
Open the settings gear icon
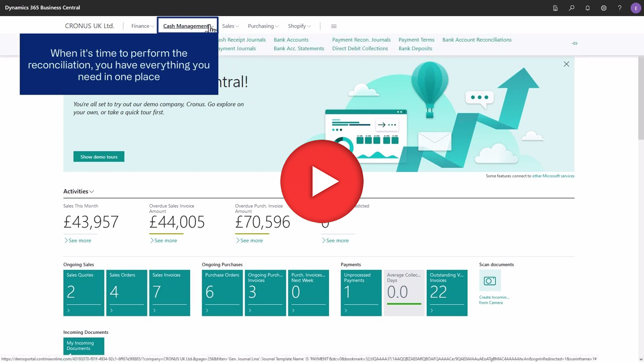[x=604, y=8]
